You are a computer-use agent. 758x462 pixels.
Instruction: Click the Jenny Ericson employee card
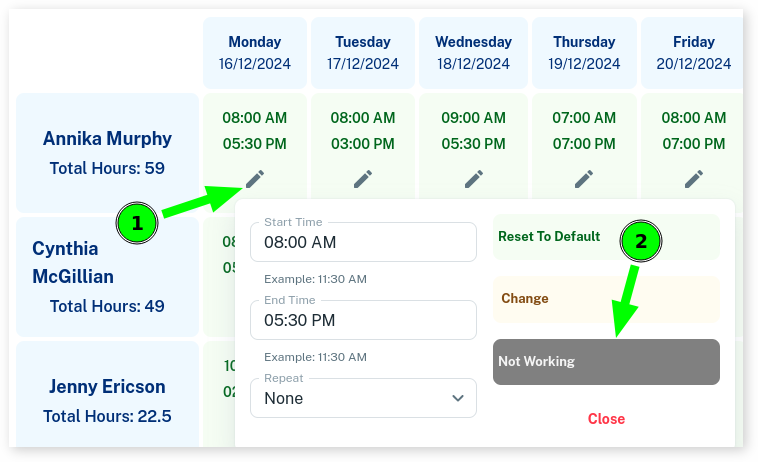click(x=107, y=400)
